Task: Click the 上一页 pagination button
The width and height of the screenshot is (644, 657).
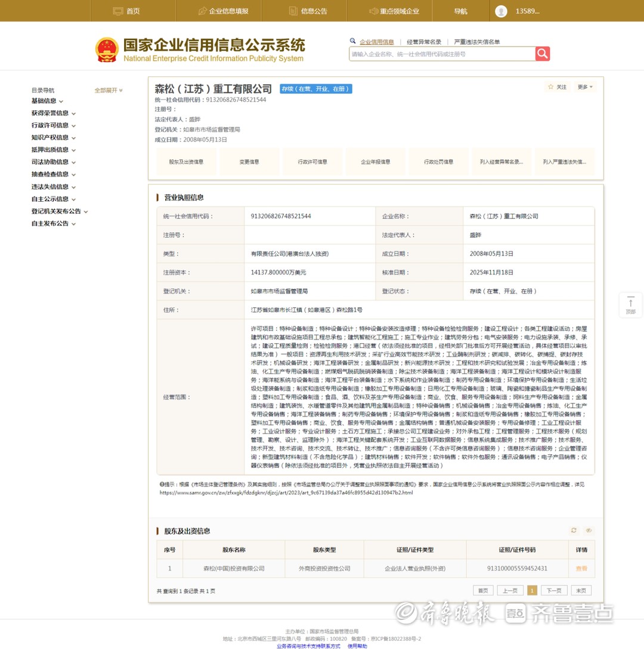Action: [510, 590]
